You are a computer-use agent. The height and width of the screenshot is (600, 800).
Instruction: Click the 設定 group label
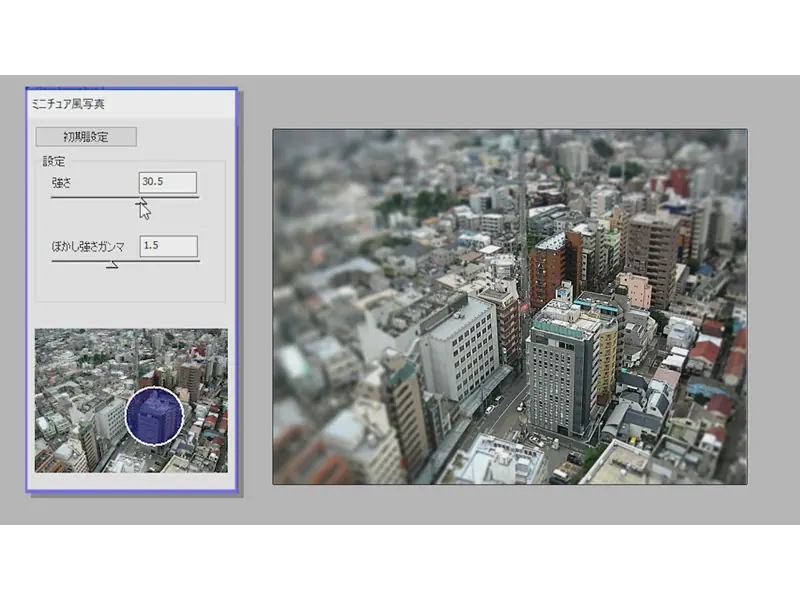pos(53,161)
